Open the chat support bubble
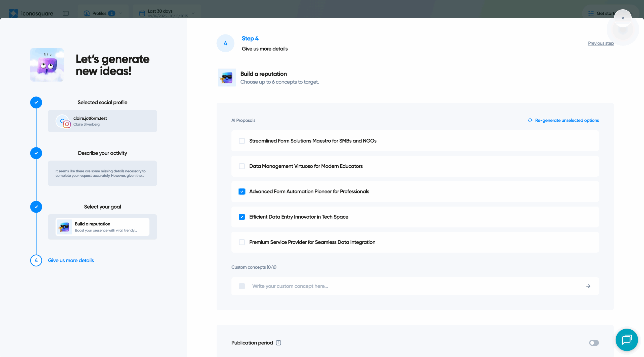 (626, 340)
